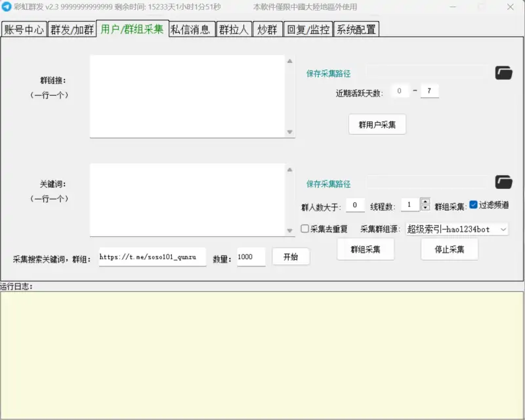Open the top folder browse icon for save path
The image size is (525, 420).
503,73
